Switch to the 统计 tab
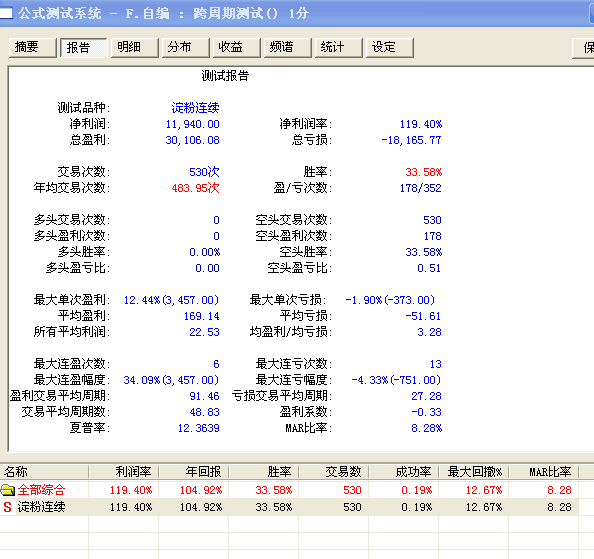Viewport: 594px width, 559px height. tap(339, 47)
